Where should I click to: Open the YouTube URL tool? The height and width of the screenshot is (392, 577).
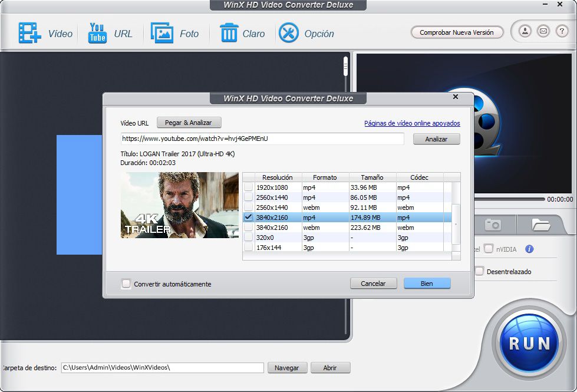pos(97,33)
